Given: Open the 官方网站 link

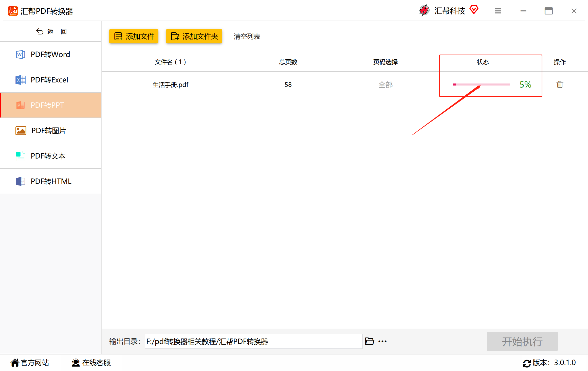Looking at the screenshot, I should tap(30, 363).
